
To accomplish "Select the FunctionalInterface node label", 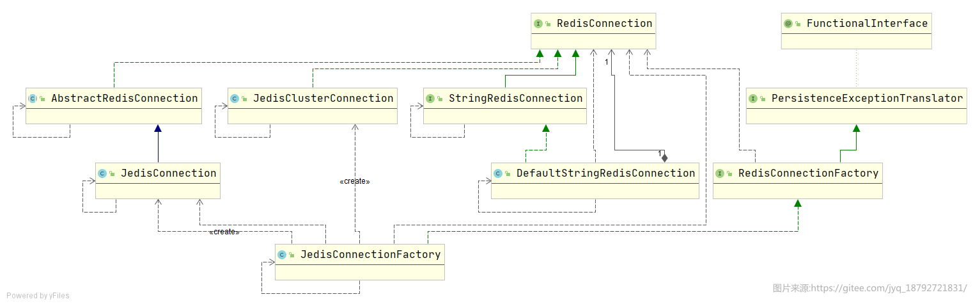I will pyautogui.click(x=867, y=24).
